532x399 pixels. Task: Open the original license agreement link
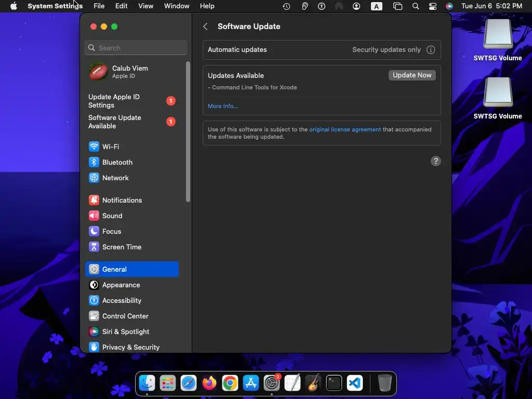345,129
